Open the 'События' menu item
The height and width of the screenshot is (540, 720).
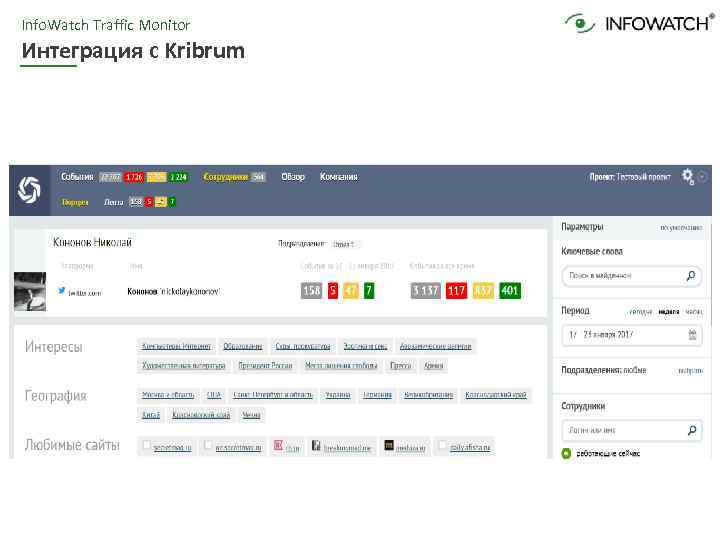[x=77, y=177]
